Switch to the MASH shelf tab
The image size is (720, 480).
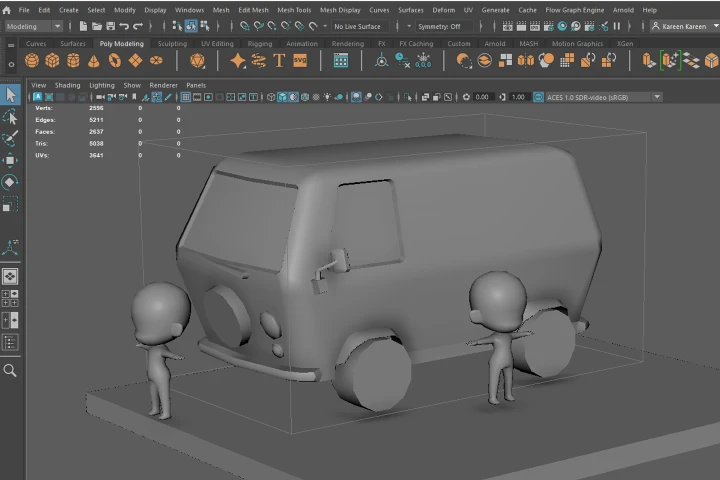(529, 44)
